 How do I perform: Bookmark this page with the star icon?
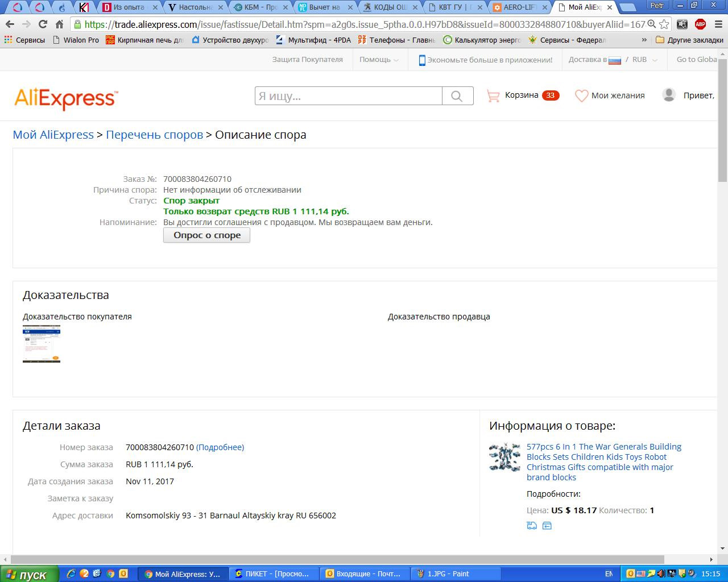(x=664, y=24)
